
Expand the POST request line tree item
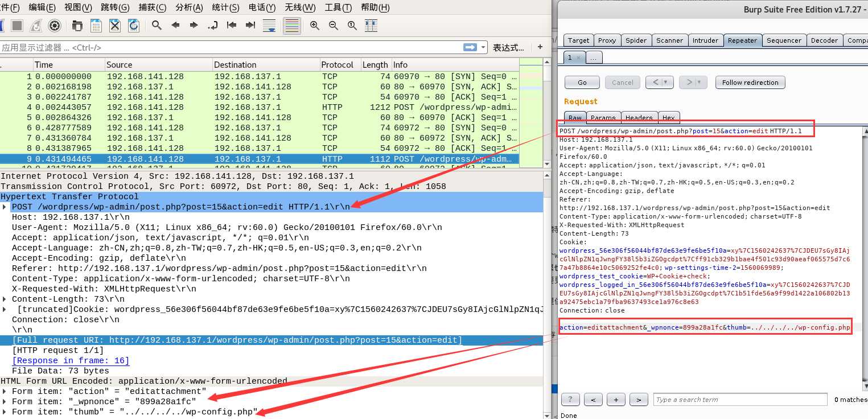pos(5,207)
